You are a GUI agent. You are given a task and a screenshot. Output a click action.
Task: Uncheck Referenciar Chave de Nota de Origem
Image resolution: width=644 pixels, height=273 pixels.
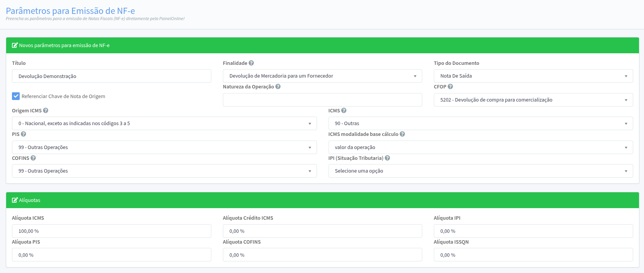click(16, 96)
